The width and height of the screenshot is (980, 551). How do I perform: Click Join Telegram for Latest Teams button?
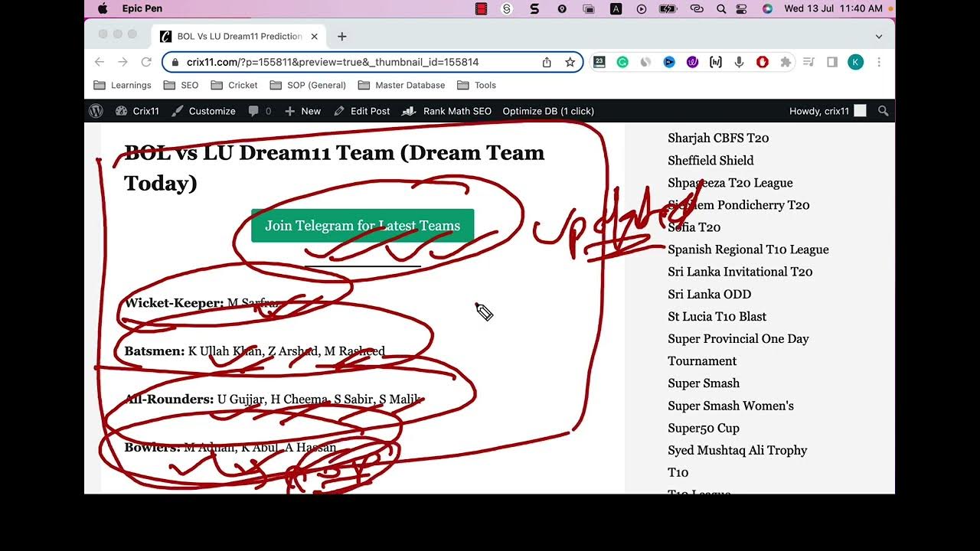pos(362,226)
